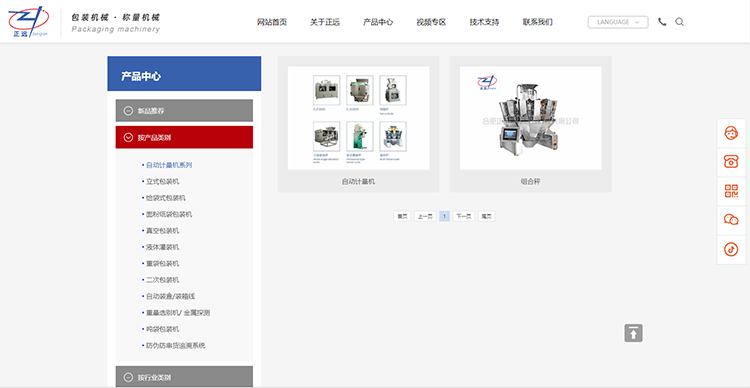The image size is (750, 388).
Task: Select 立式包装机 category link
Action: pos(163,182)
